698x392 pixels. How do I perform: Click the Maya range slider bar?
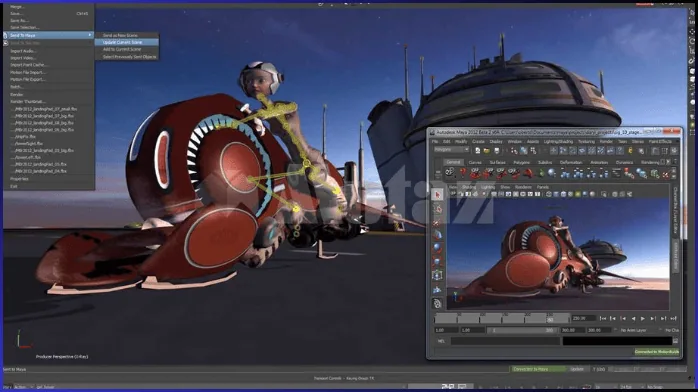[x=522, y=330]
